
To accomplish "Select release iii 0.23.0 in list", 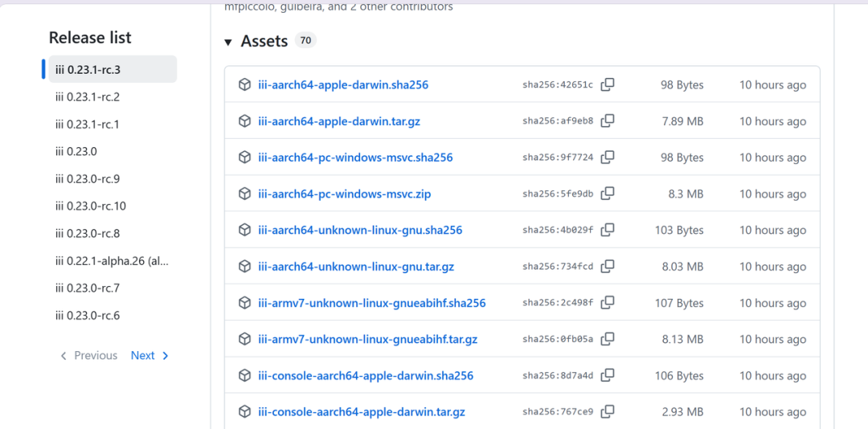I will [x=76, y=151].
